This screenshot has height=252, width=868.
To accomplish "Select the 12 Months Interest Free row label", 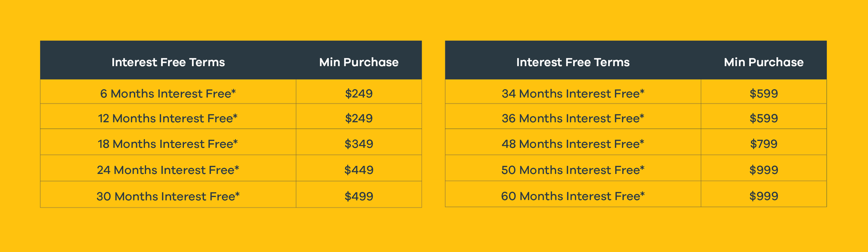I will pyautogui.click(x=168, y=118).
